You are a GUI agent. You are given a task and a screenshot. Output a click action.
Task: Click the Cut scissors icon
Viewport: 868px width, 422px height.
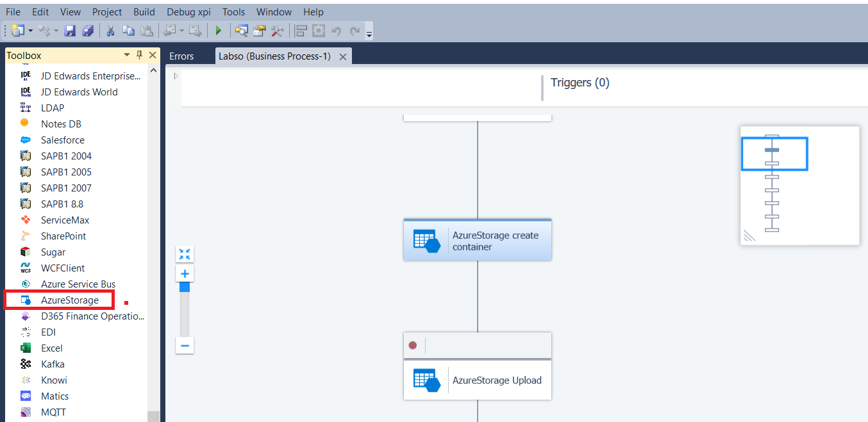110,30
